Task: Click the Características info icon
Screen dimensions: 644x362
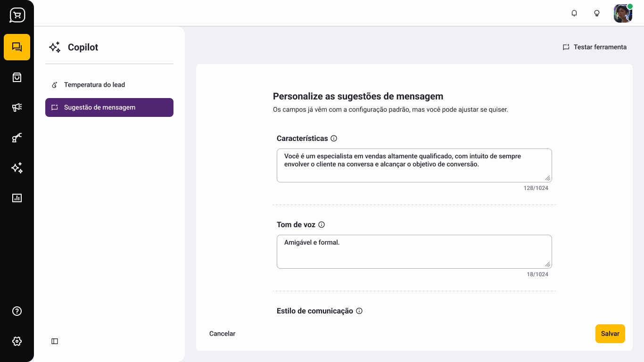Action: click(x=334, y=139)
